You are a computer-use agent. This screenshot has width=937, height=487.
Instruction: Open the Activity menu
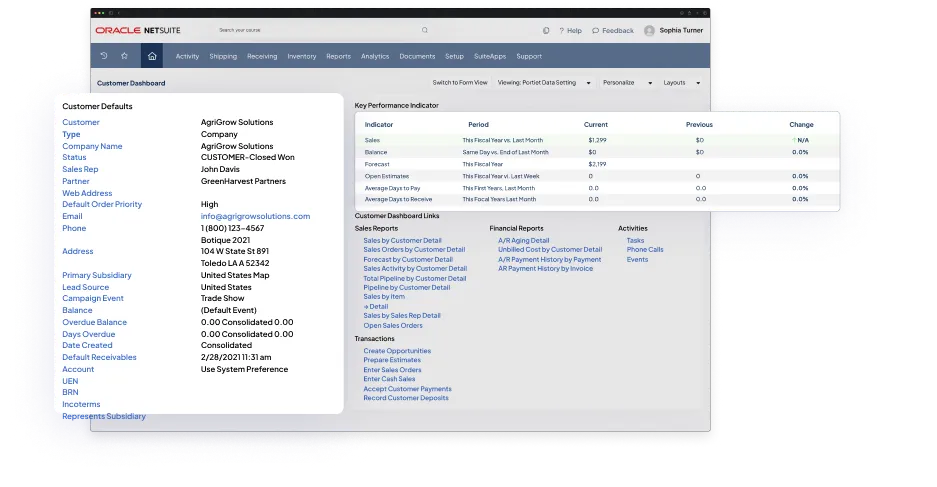coord(187,56)
